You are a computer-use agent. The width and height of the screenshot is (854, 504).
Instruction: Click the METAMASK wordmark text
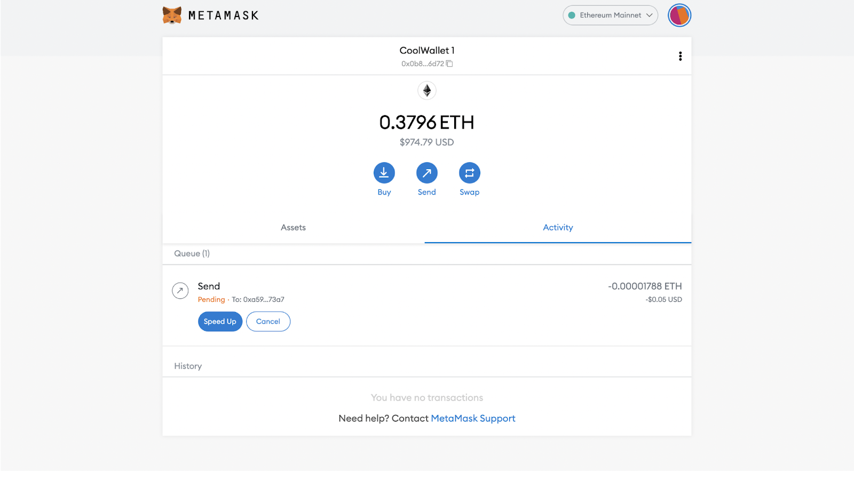point(224,15)
